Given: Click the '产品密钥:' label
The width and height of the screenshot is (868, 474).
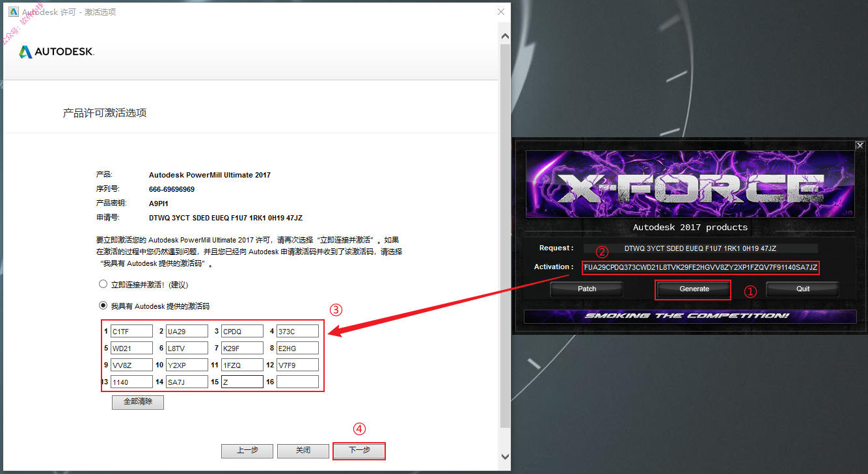Looking at the screenshot, I should pos(111,204).
